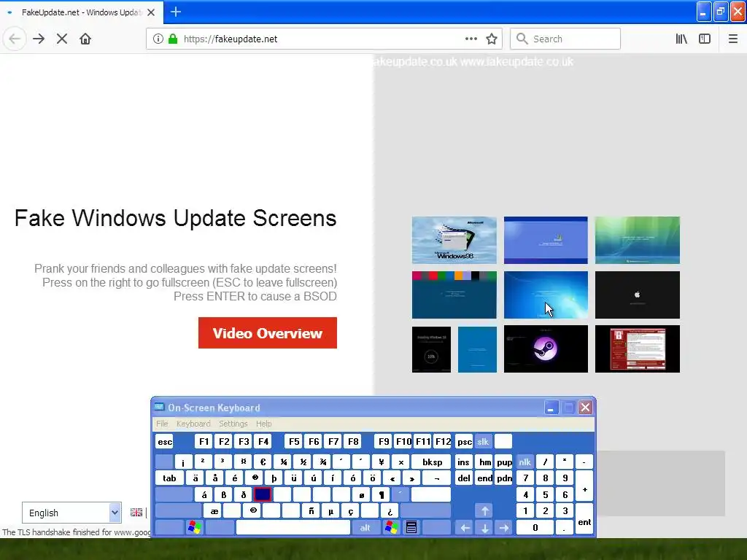Screen dimensions: 747x560
Task: Toggle the alt key on On-Screen Keyboard
Action: point(365,527)
